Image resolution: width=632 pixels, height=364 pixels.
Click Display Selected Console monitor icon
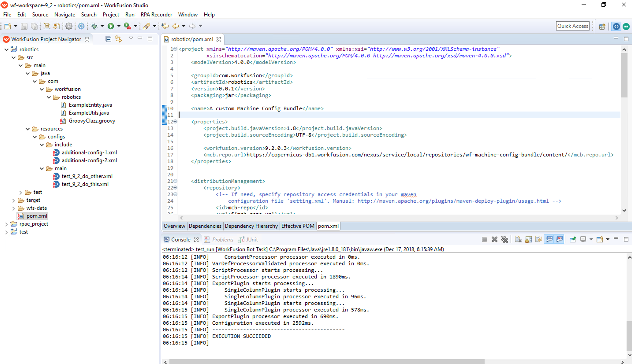[x=583, y=240]
